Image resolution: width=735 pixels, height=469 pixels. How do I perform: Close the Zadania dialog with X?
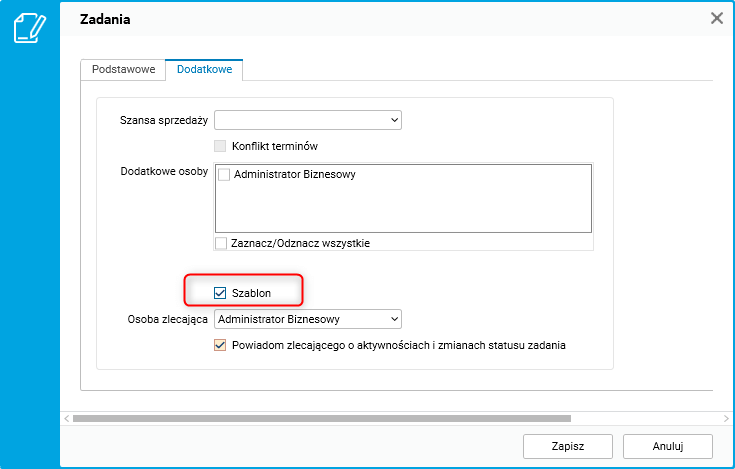[x=716, y=18]
